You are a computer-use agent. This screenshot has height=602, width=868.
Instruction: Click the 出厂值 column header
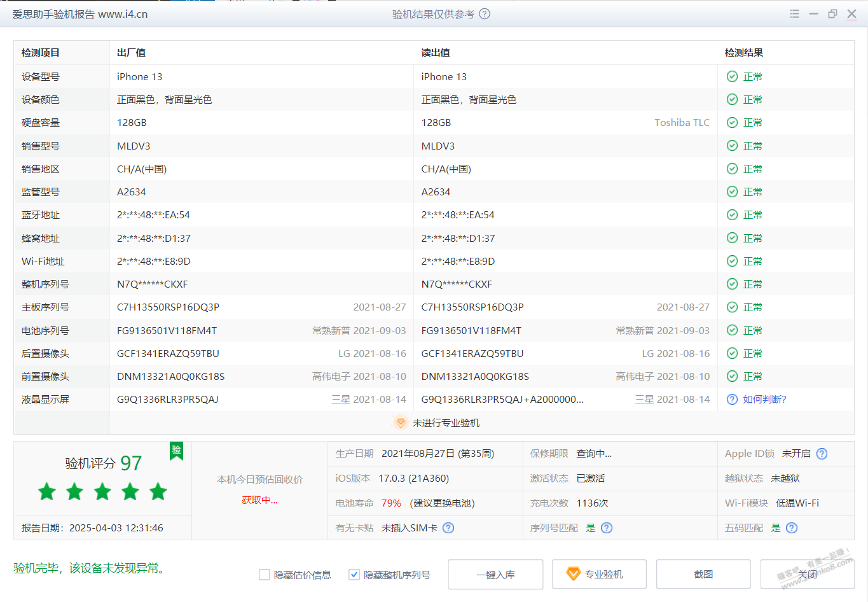(131, 53)
